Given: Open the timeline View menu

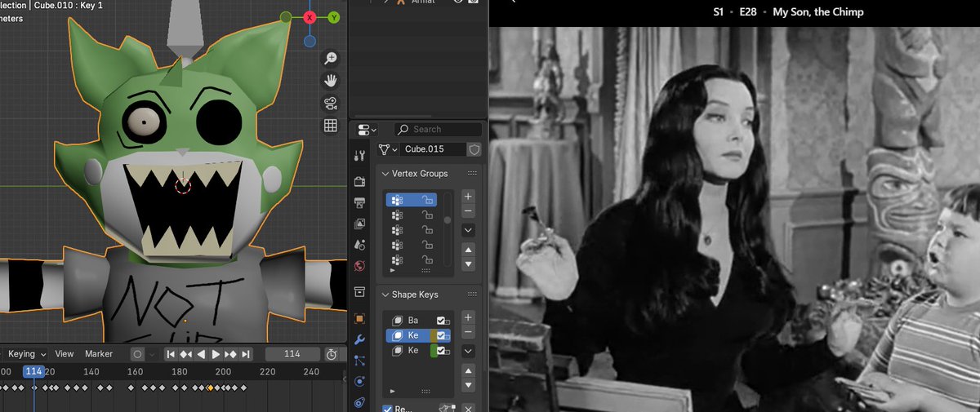Looking at the screenshot, I should [x=65, y=354].
